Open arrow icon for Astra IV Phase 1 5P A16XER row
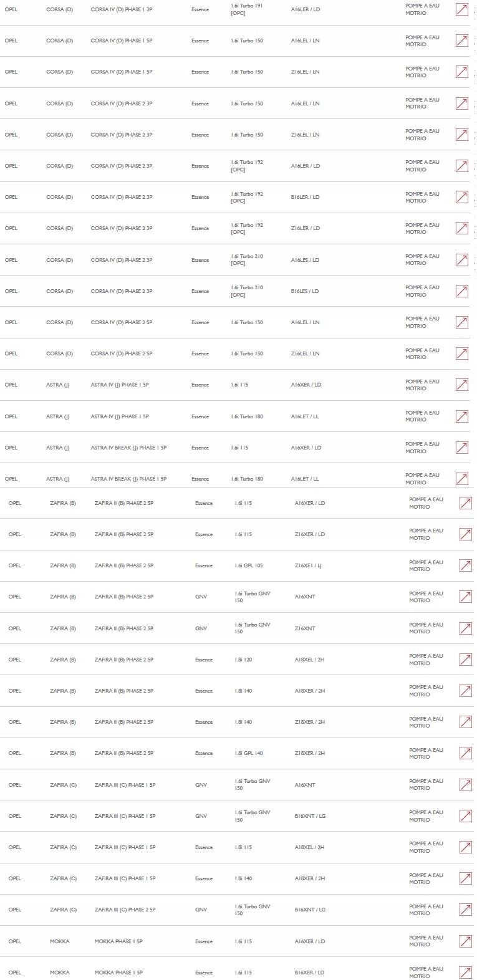 click(x=462, y=385)
